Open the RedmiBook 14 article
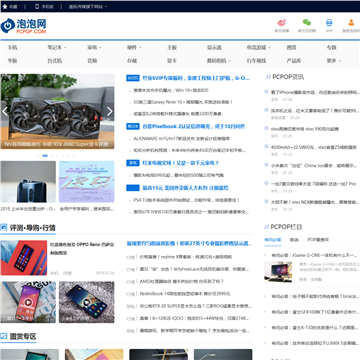Viewport: 360px width, 360px height. tap(185, 294)
